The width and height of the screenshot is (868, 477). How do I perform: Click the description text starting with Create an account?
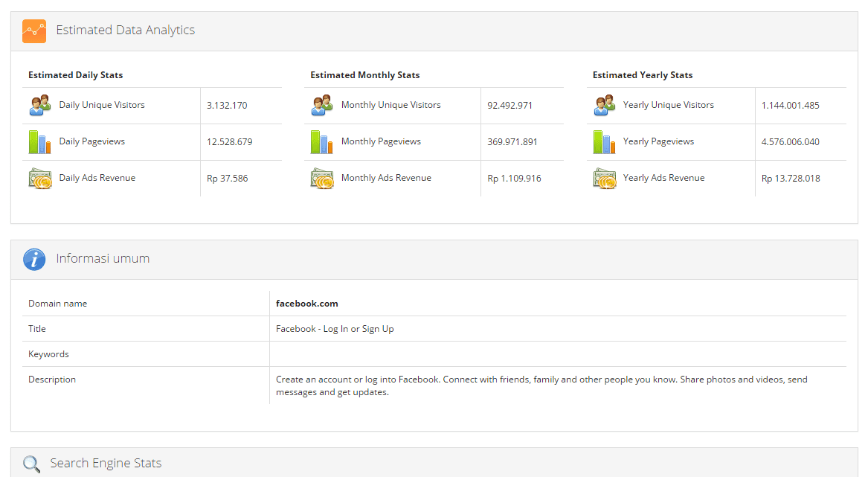[x=541, y=385]
